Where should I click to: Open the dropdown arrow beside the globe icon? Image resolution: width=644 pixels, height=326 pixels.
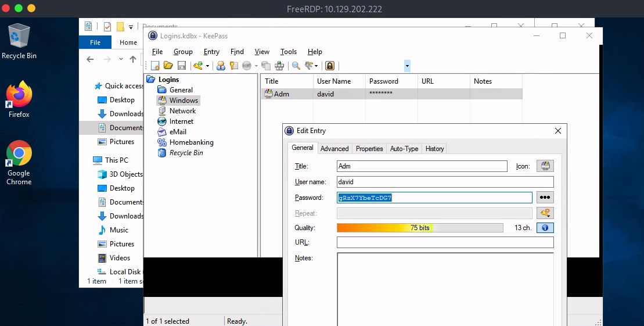256,66
